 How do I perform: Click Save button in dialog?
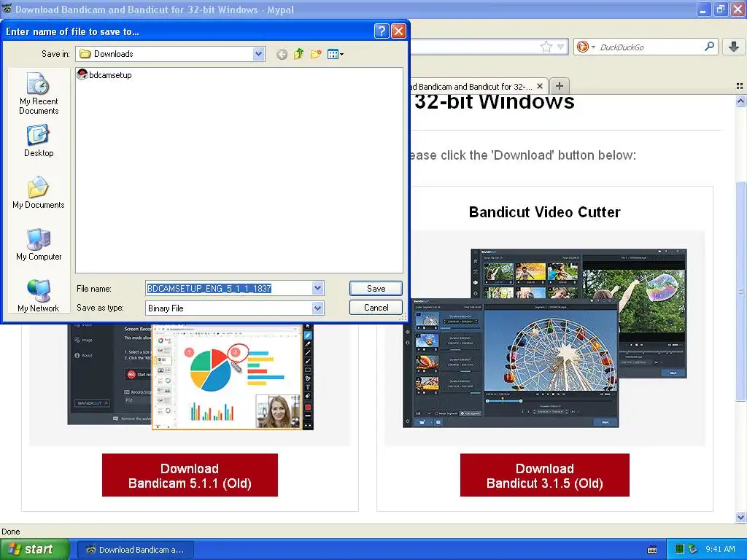[376, 288]
